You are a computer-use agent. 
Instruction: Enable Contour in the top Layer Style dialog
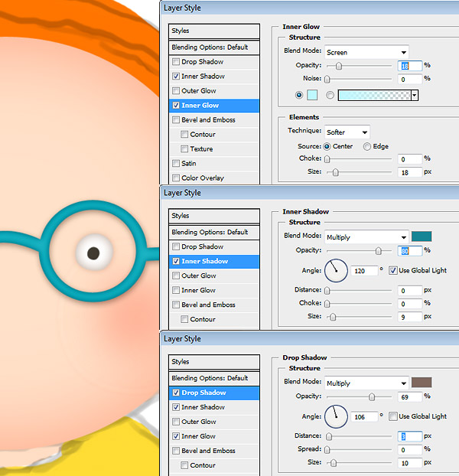(x=184, y=135)
